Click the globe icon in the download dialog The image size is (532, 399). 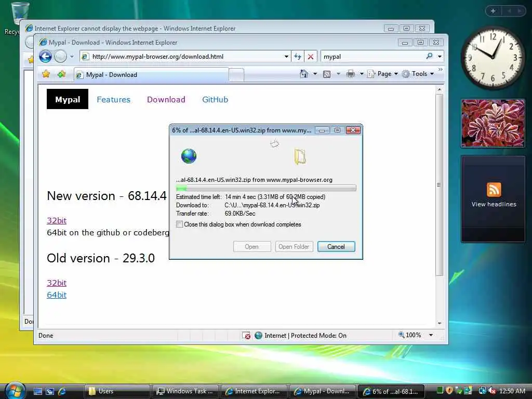click(189, 156)
